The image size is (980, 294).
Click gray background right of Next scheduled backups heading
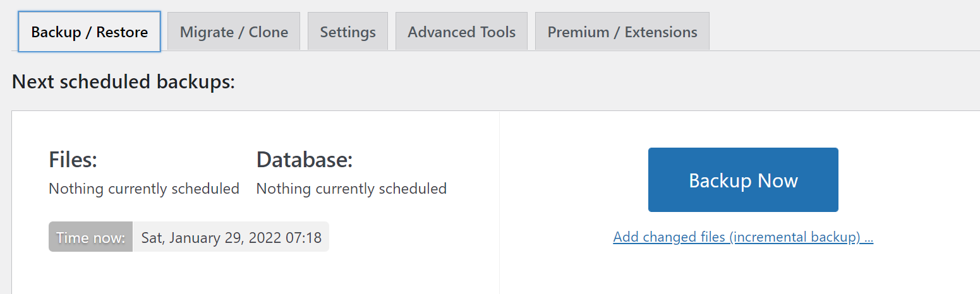point(569,81)
